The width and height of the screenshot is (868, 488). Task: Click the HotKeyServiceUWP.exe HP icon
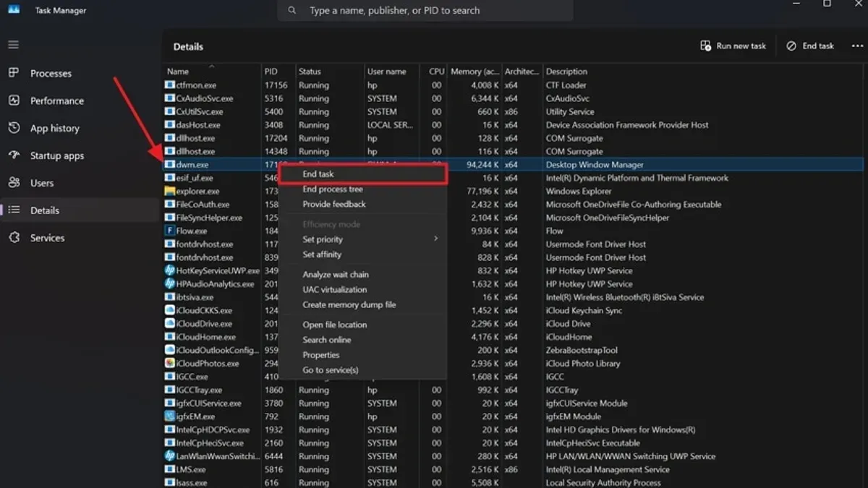(170, 271)
